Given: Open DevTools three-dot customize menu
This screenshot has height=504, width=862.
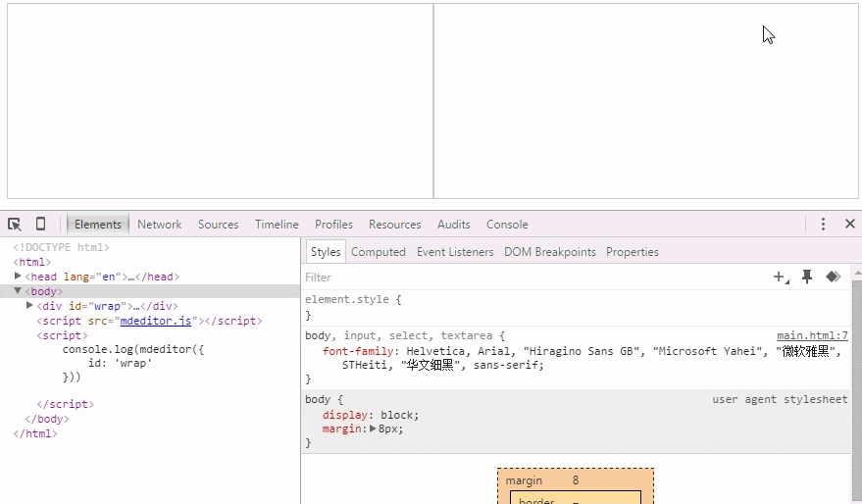Looking at the screenshot, I should (823, 224).
